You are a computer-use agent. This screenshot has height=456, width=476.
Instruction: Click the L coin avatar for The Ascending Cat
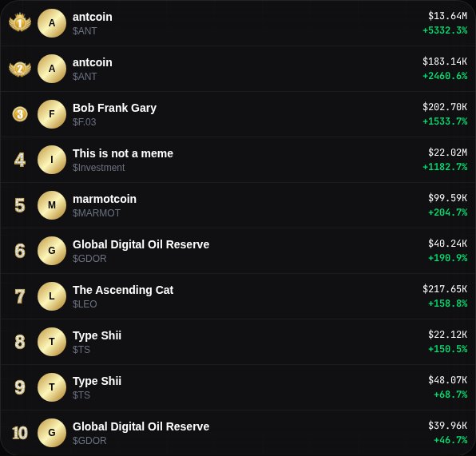pos(52,296)
